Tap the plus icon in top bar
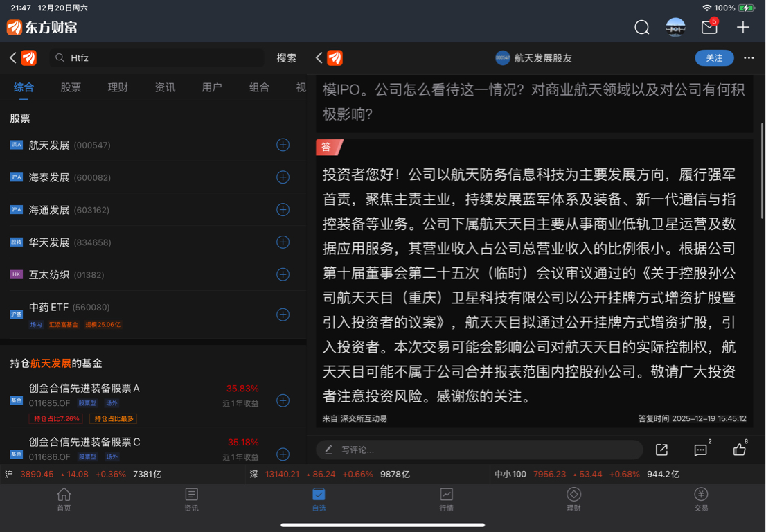This screenshot has width=766, height=532. point(743,27)
